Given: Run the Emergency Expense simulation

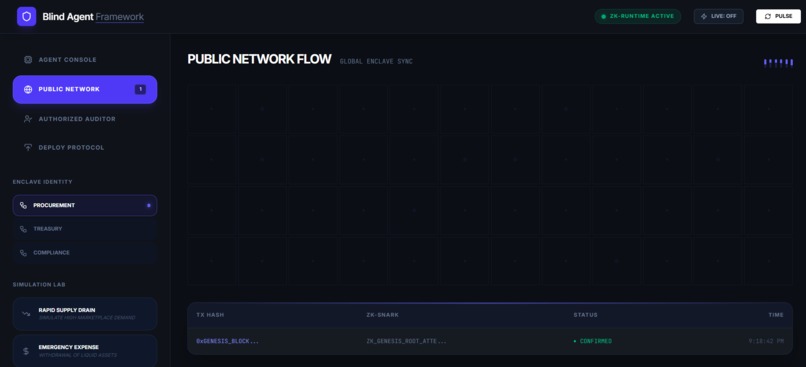Looking at the screenshot, I should [x=85, y=351].
